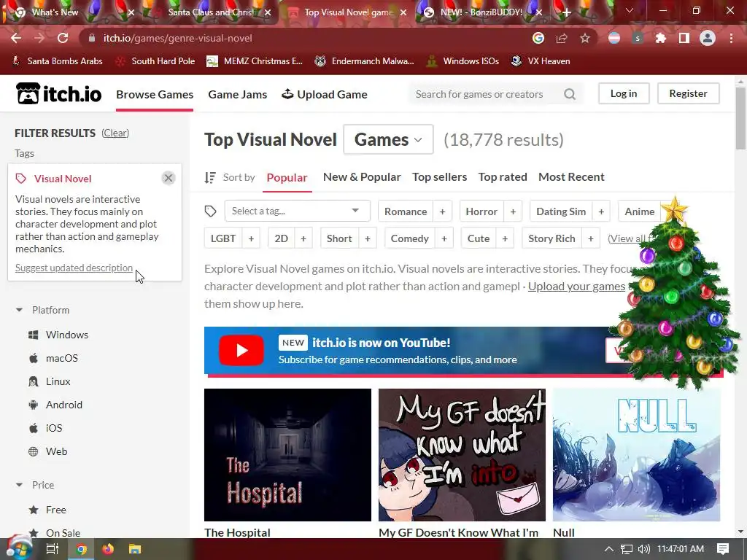The width and height of the screenshot is (747, 560).
Task: Filter by Free price
Action: [55, 510]
